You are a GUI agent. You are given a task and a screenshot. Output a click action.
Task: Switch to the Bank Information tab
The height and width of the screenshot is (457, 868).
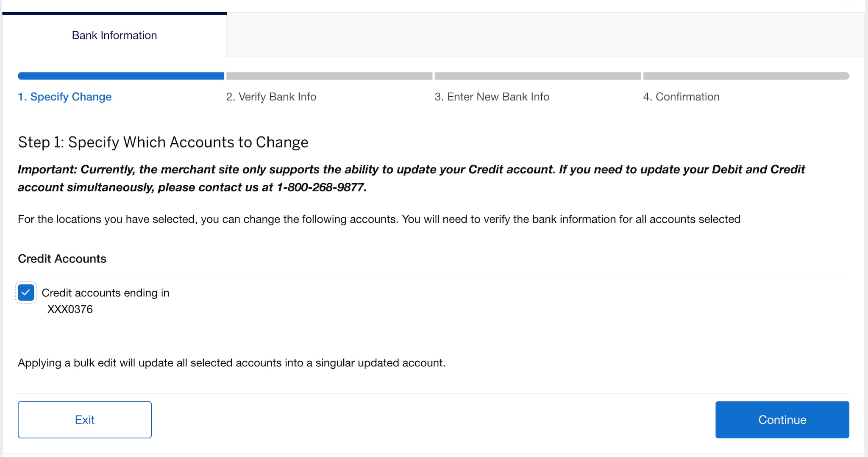point(114,35)
